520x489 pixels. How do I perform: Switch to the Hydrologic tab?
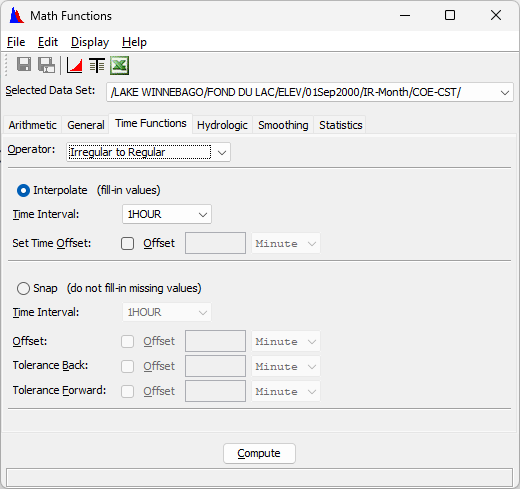click(x=222, y=125)
